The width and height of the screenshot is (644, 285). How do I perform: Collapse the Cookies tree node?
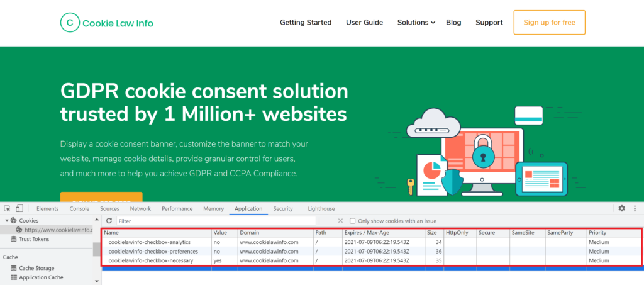[x=6, y=221]
